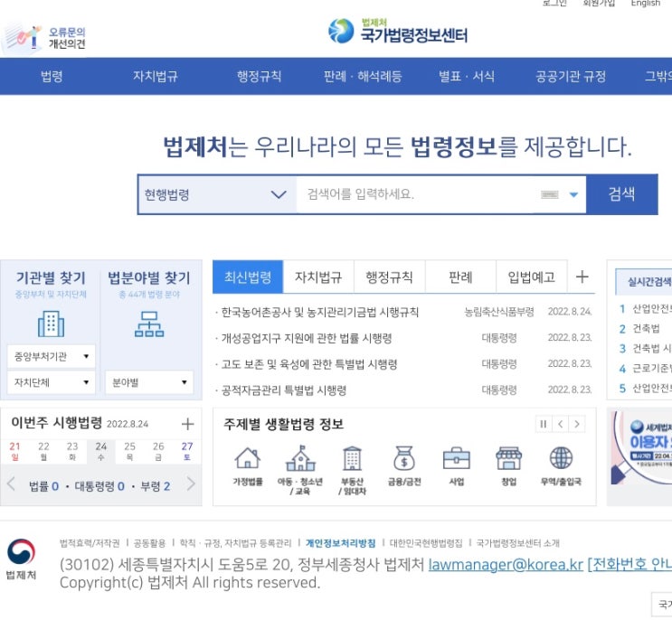Open the 부동산/임대차 building icon
The height and width of the screenshot is (620, 672).
pyautogui.click(x=353, y=458)
